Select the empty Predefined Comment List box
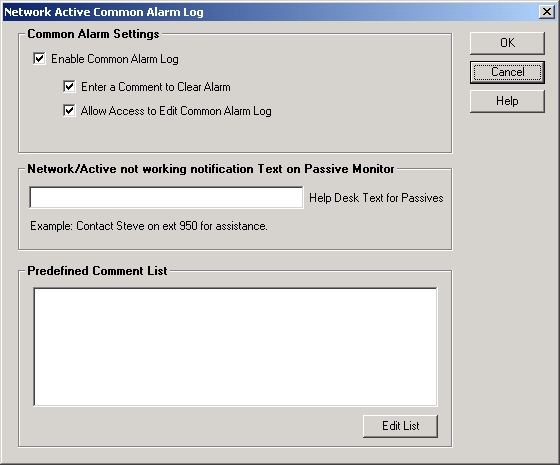560x465 pixels. 235,347
